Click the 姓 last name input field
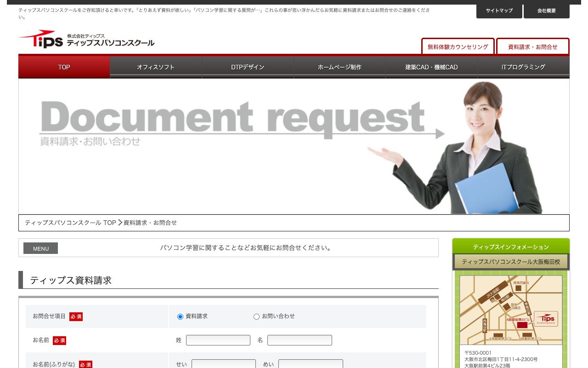Screen dimensions: 588x368 tap(218, 340)
